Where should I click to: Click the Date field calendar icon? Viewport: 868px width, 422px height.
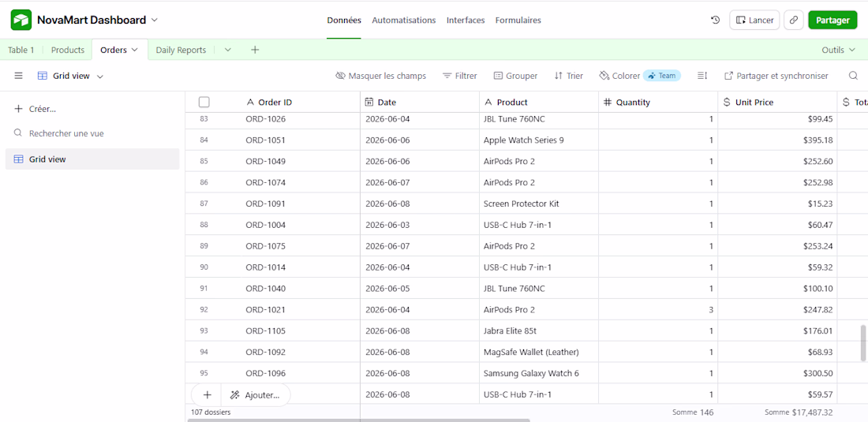(369, 102)
